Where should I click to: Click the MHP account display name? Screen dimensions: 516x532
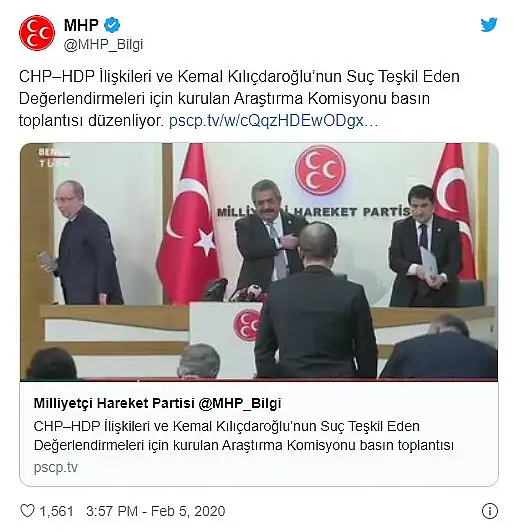[81, 25]
